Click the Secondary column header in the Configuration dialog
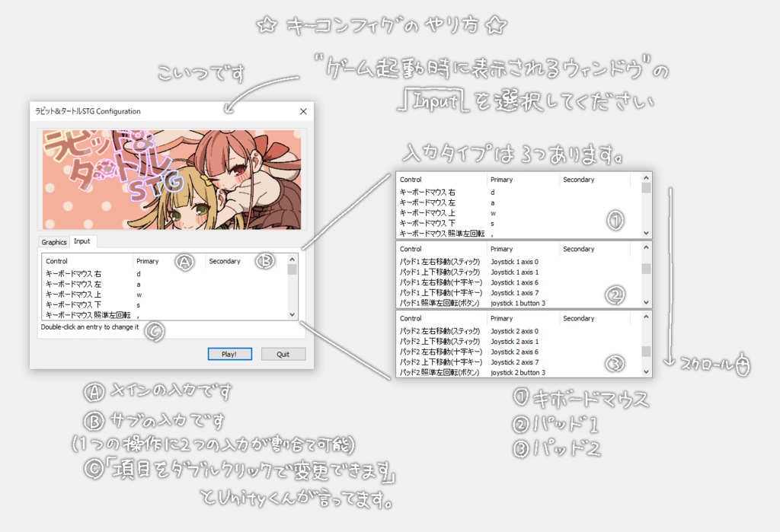 (x=225, y=261)
